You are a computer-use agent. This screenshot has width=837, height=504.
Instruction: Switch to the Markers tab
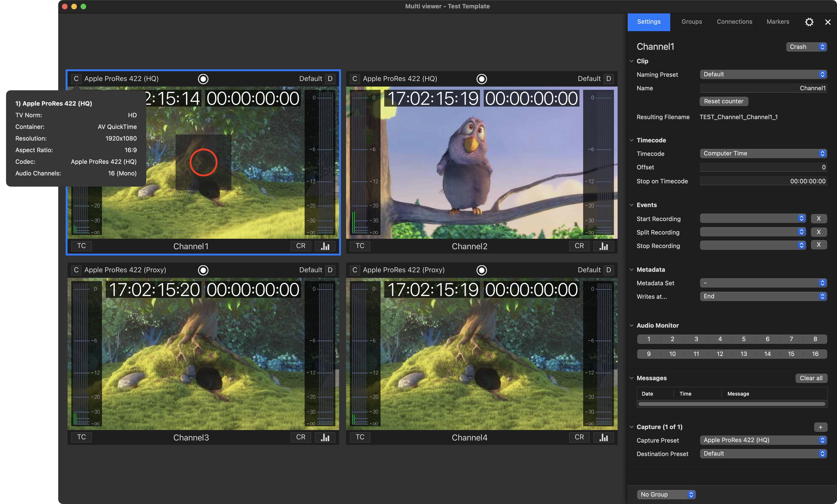coord(778,22)
